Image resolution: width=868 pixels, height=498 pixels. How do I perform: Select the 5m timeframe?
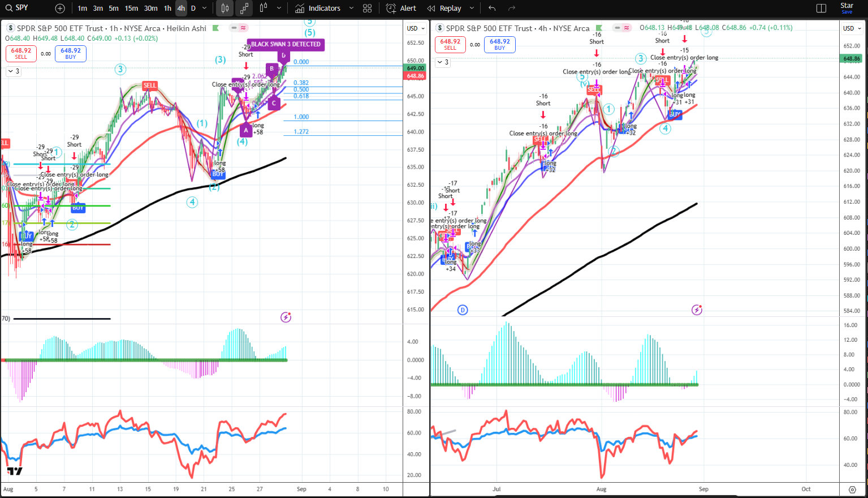pos(114,8)
